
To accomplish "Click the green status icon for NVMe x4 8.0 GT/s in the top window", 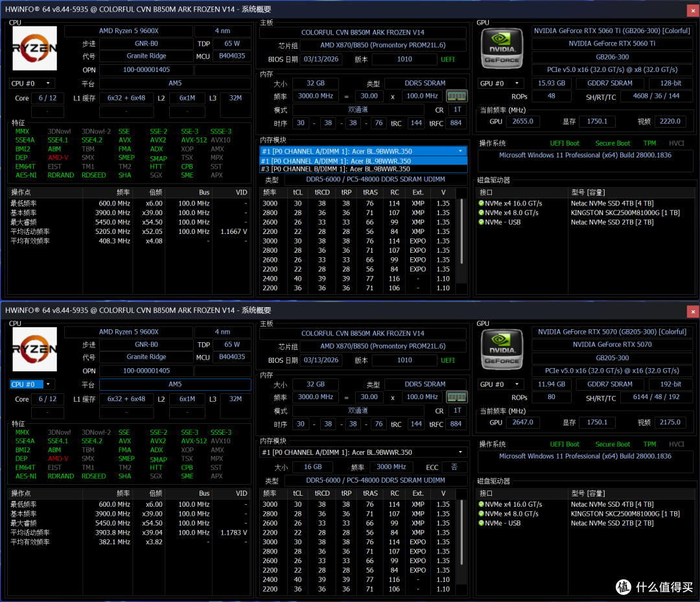I will pos(481,213).
